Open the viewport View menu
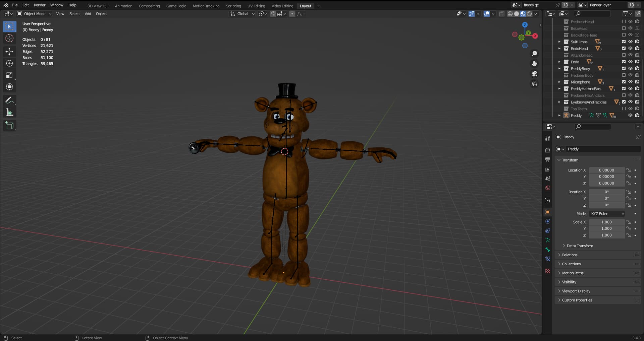 coord(60,14)
